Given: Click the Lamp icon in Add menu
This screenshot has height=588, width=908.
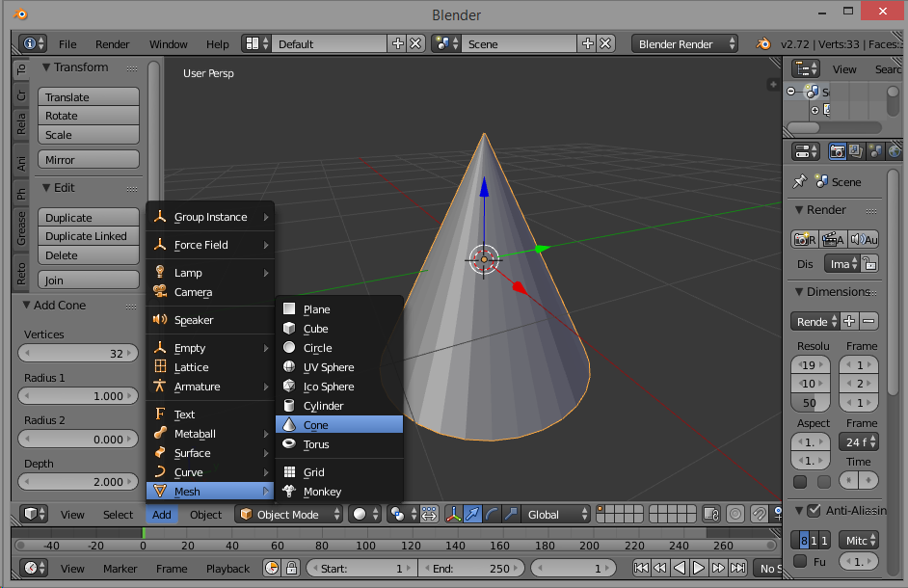Looking at the screenshot, I should [x=160, y=273].
